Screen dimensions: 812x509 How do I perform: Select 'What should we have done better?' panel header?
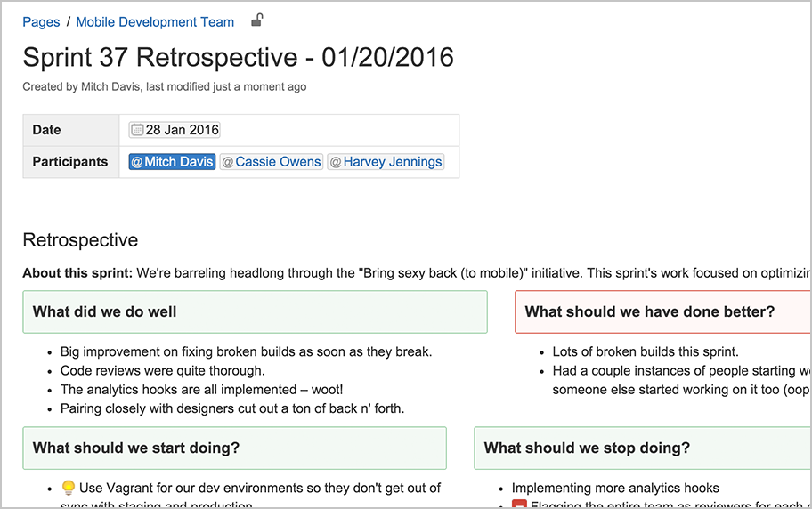click(650, 311)
